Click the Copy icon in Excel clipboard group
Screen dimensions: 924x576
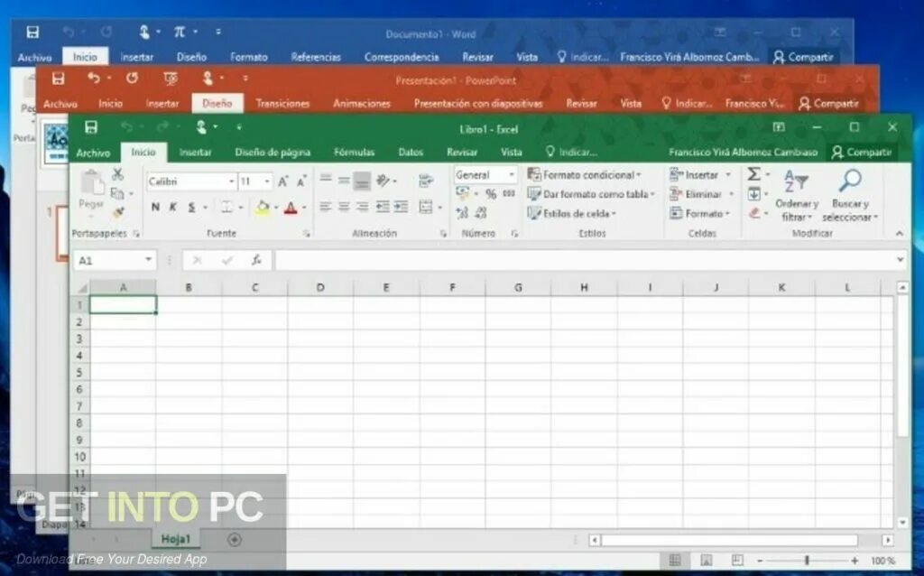(117, 193)
